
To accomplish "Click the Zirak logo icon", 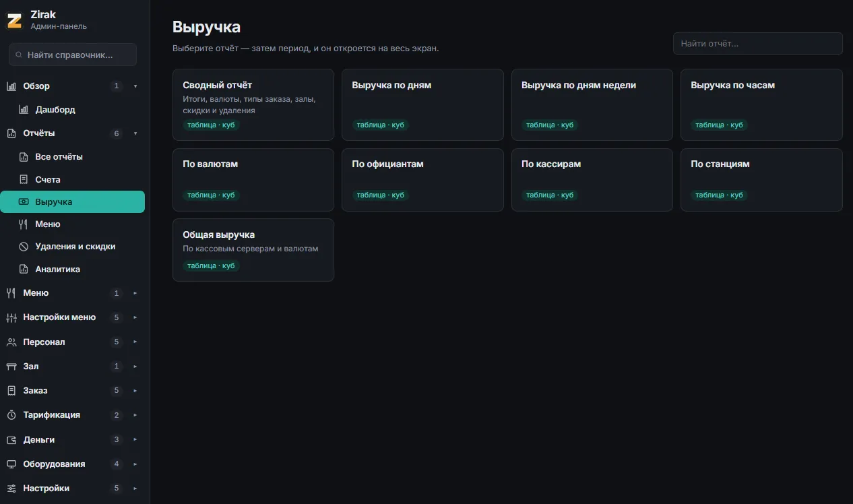I will pos(14,20).
